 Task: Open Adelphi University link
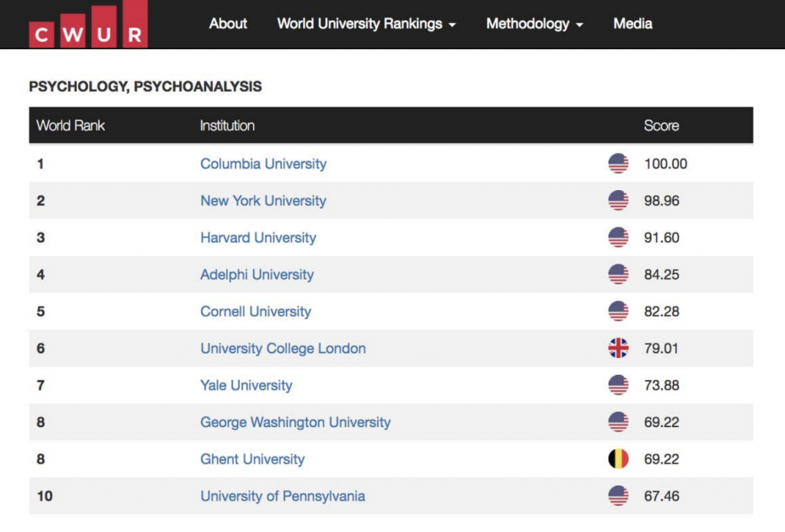click(x=257, y=274)
